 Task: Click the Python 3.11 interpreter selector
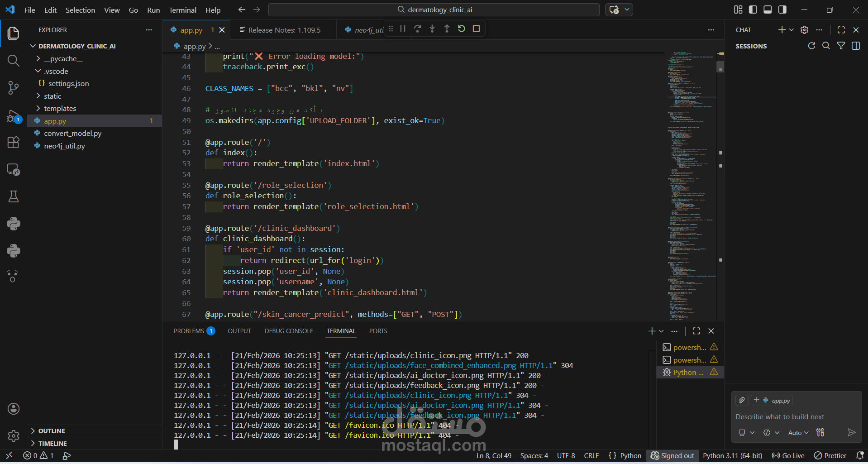tap(732, 455)
